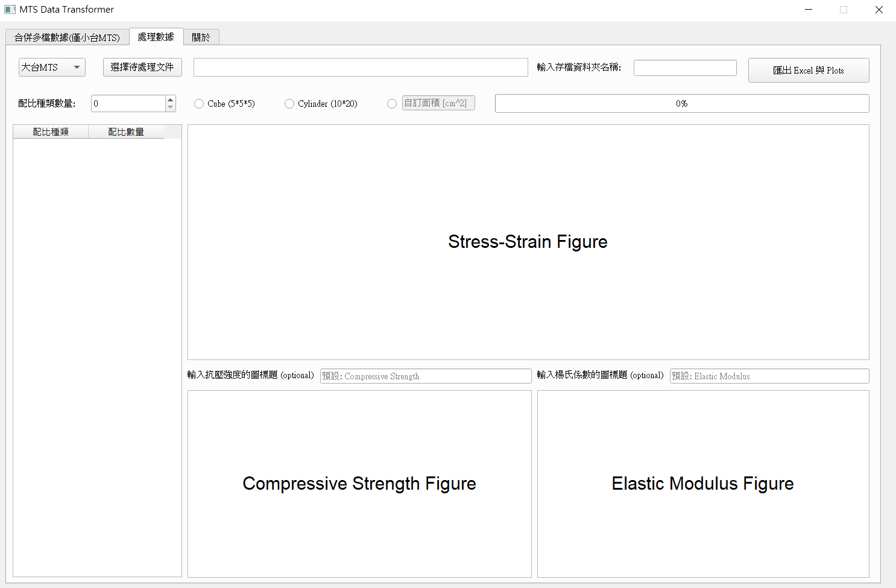Click the elastic modulus title input field
896x588 pixels.
tap(769, 376)
